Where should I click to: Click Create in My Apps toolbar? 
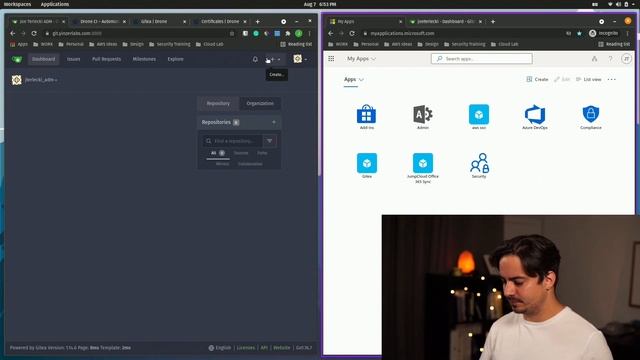(x=537, y=79)
